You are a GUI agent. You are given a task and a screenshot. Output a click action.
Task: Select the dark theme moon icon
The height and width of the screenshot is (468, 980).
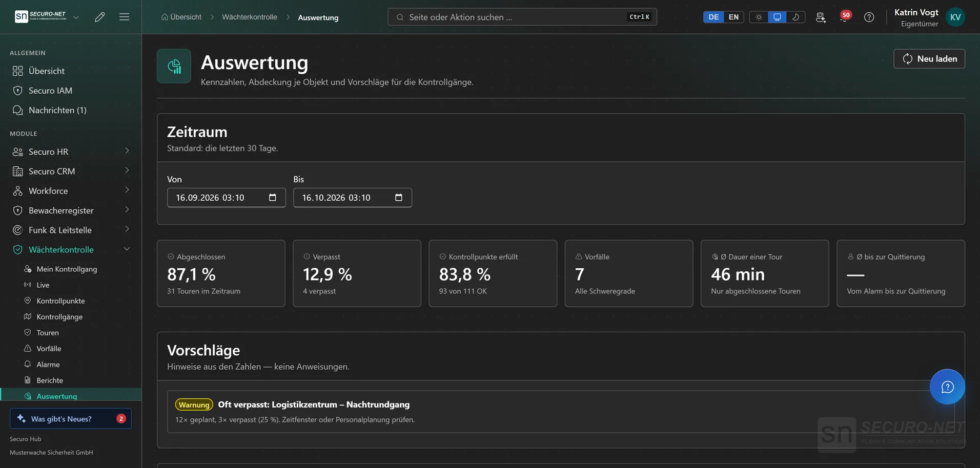click(x=795, y=17)
